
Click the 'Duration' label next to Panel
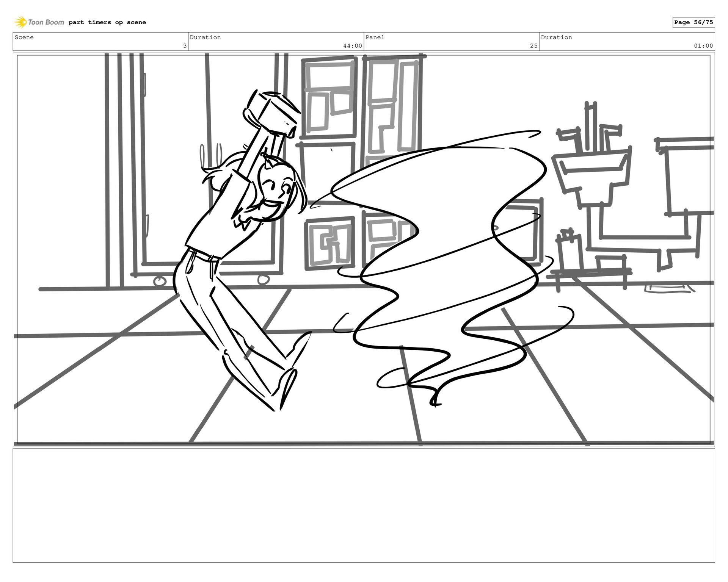click(x=556, y=37)
